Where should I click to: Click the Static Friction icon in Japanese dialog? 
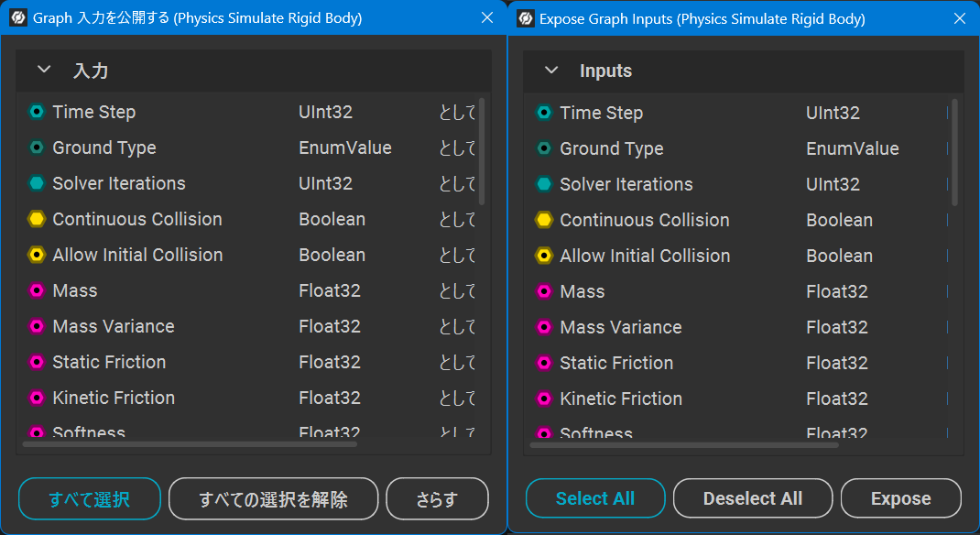pos(37,362)
